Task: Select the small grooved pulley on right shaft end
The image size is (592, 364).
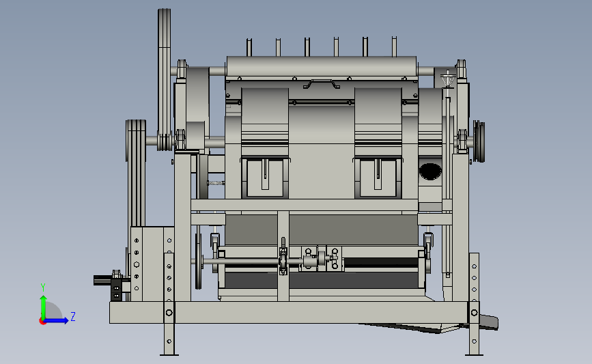Action: (x=479, y=141)
